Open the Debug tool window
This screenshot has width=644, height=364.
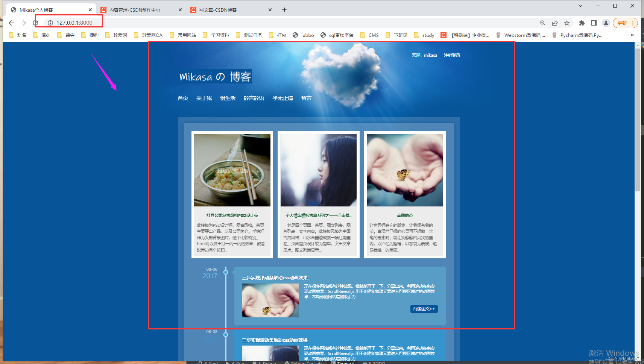point(264,362)
